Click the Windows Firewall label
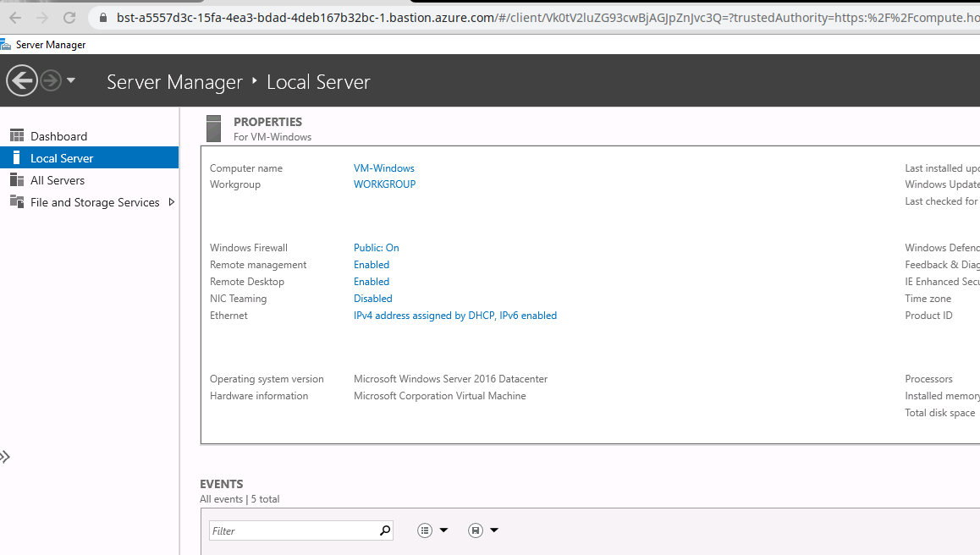Viewport: 980px width, 555px height. [249, 248]
